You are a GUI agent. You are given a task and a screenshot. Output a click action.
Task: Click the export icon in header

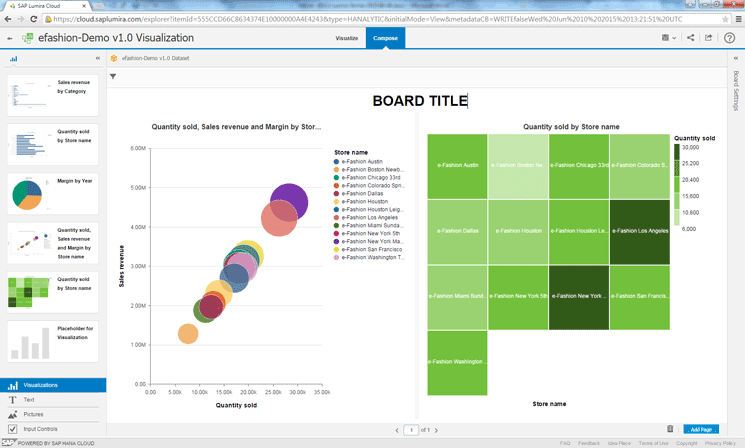[x=709, y=38]
